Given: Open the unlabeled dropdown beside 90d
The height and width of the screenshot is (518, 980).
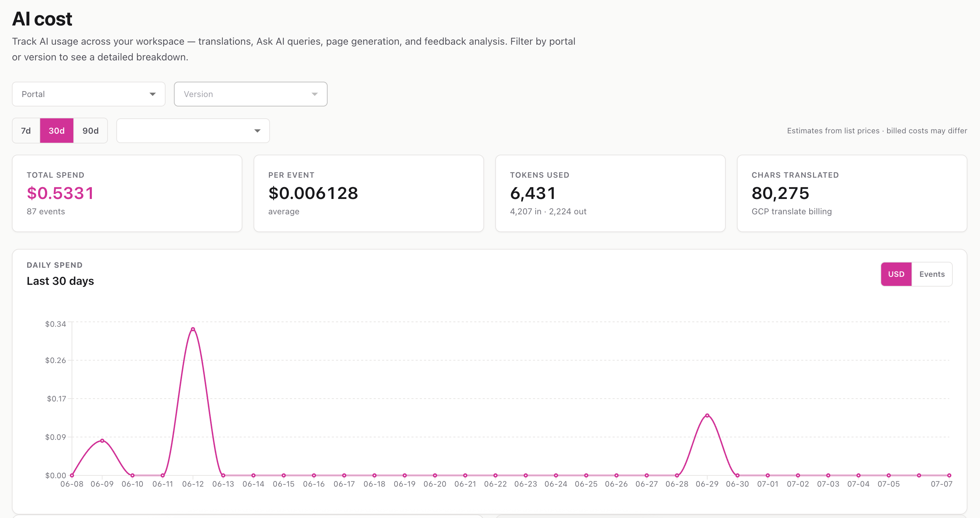Looking at the screenshot, I should pyautogui.click(x=193, y=131).
